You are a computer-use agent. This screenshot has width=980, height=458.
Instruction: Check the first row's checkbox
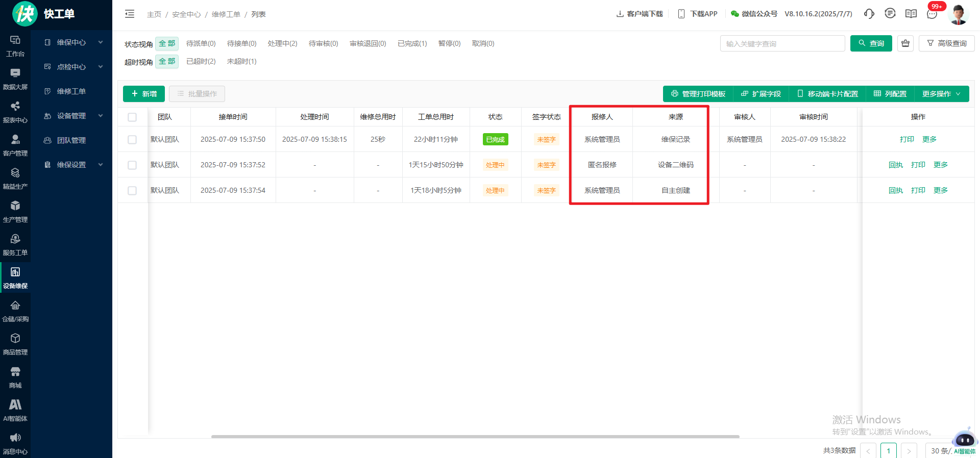[132, 140]
